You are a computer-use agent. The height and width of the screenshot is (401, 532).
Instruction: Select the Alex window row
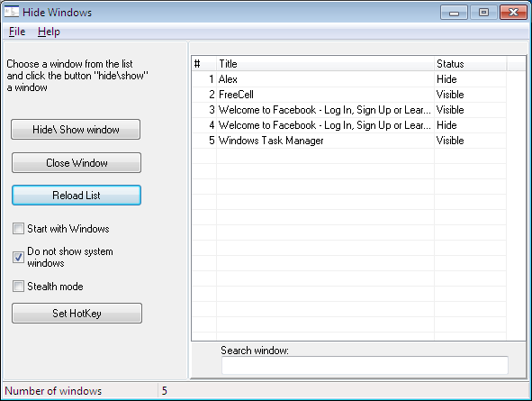[x=349, y=79]
